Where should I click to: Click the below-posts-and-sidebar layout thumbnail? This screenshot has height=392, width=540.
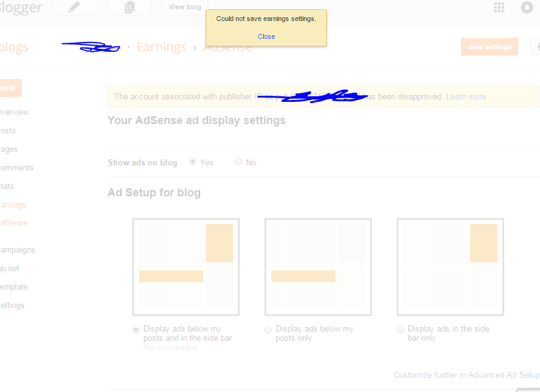point(186,267)
